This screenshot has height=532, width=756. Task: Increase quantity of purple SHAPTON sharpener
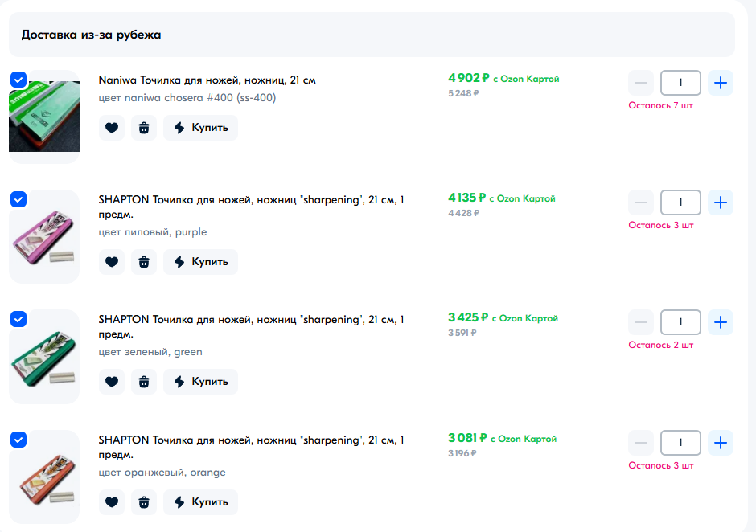click(x=721, y=203)
